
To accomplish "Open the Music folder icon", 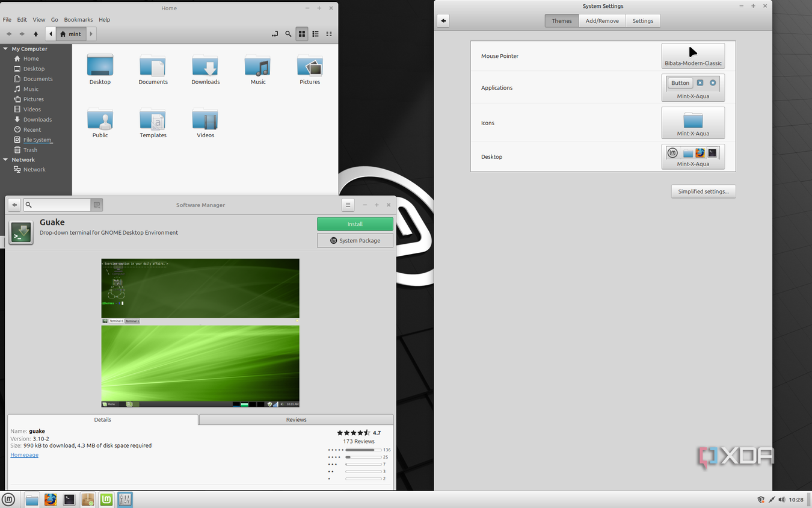I will pos(258,65).
